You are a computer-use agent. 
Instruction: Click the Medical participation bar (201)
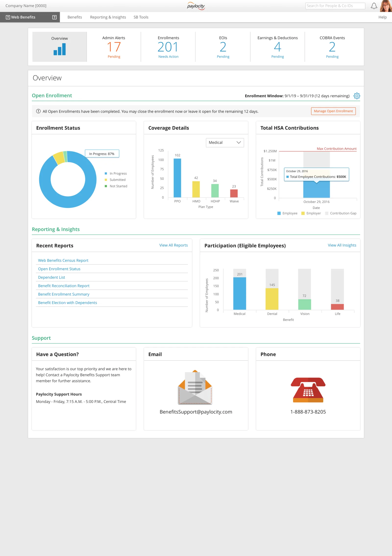point(240,293)
